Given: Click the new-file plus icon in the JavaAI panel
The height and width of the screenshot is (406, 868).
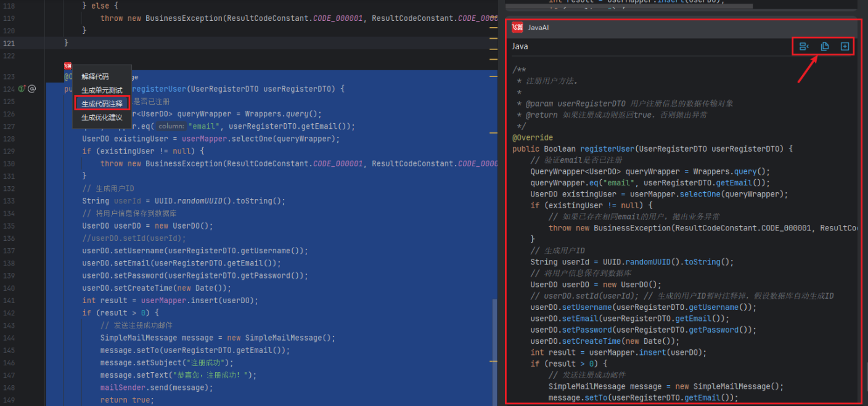Looking at the screenshot, I should click(845, 46).
